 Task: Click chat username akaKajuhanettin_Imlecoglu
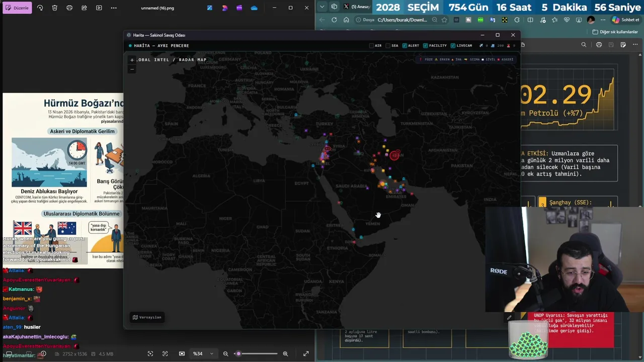[36, 337]
